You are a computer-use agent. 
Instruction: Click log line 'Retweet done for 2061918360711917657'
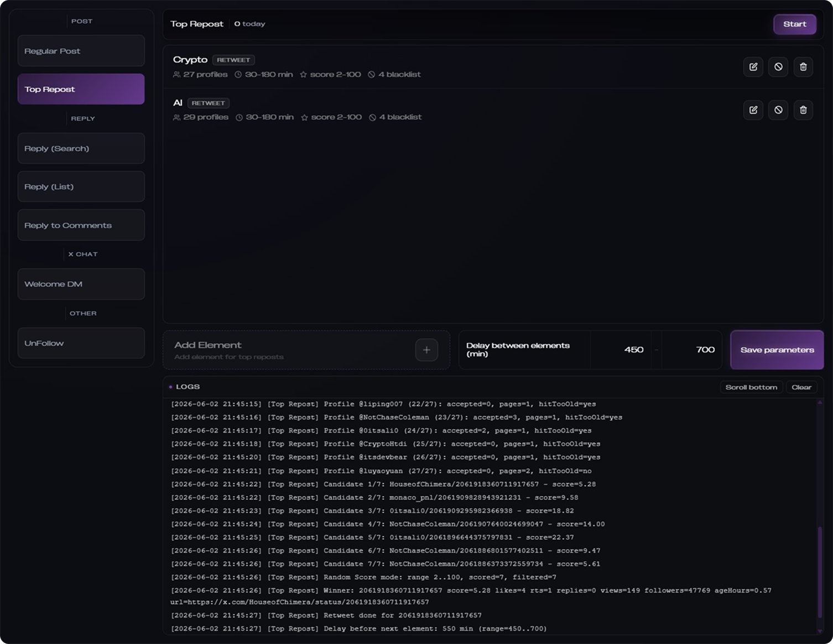326,615
